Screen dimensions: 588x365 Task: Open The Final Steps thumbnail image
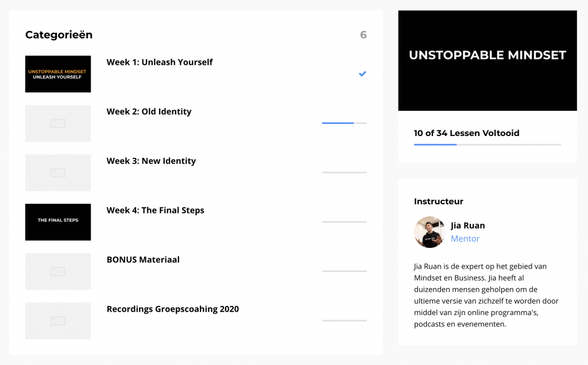pyautogui.click(x=58, y=222)
